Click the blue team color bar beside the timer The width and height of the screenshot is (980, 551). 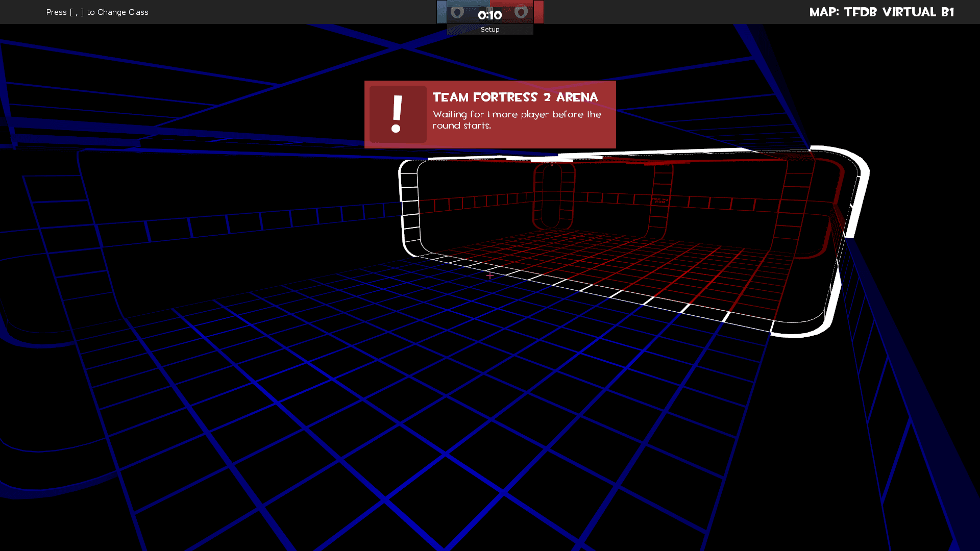(x=442, y=12)
